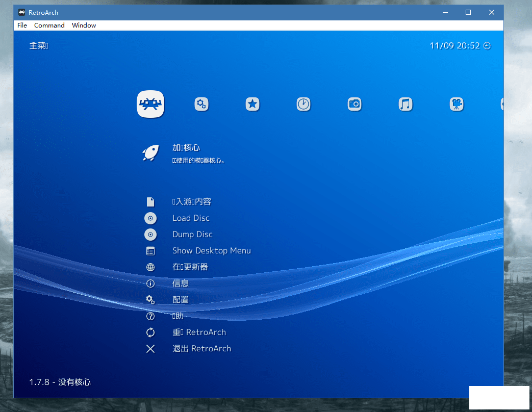The width and height of the screenshot is (532, 412).
Task: Click the info circle icon beside 信息
Action: click(x=150, y=284)
